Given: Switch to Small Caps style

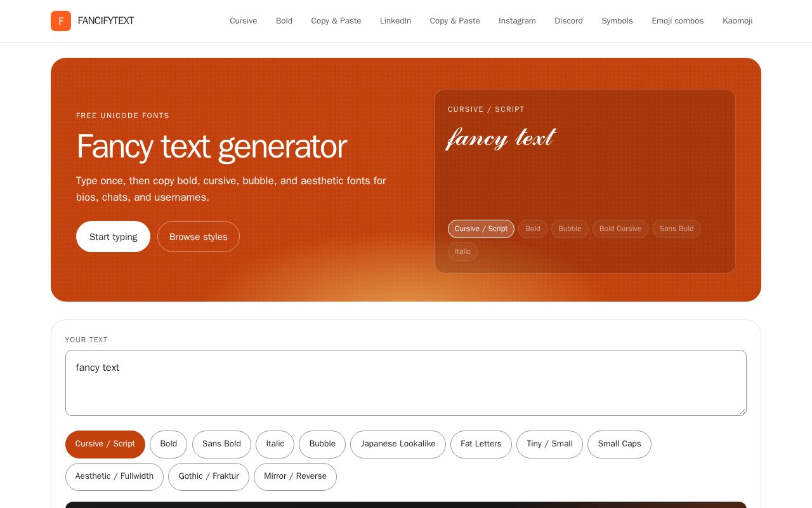Looking at the screenshot, I should [619, 444].
